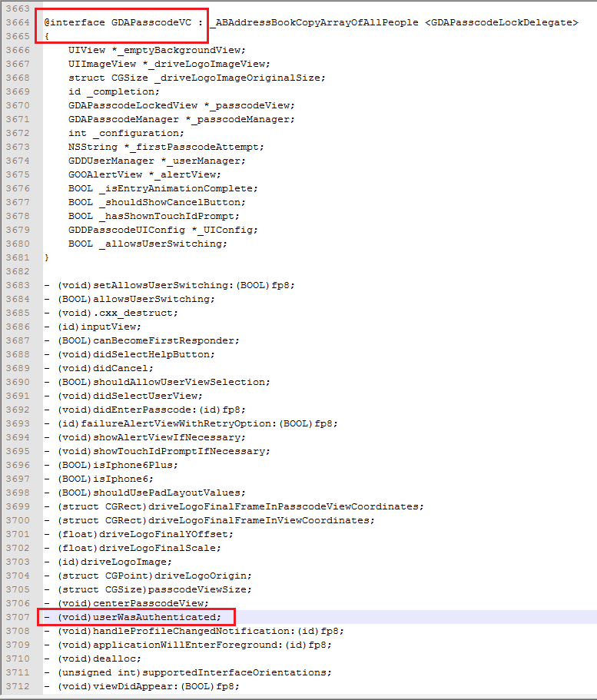Image resolution: width=597 pixels, height=700 pixels.
Task: Click the driveLogoFinalFrameInViewCoordinates line
Action: pos(210,520)
